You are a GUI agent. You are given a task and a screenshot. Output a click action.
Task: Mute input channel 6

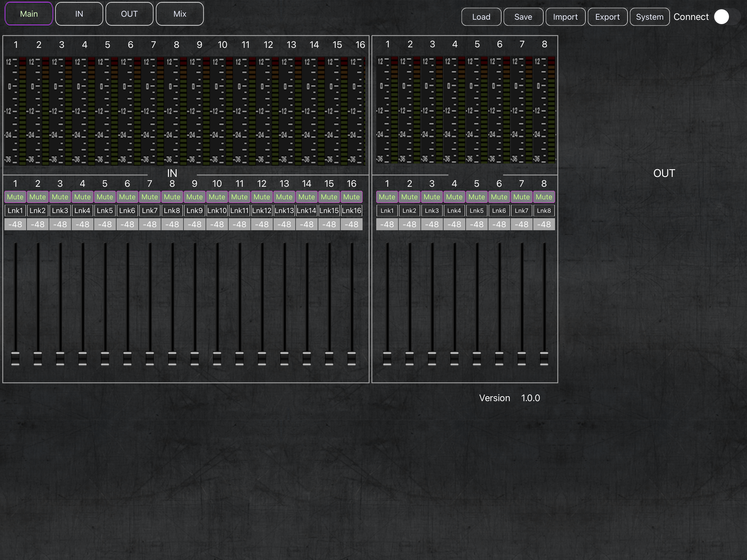coord(127,197)
